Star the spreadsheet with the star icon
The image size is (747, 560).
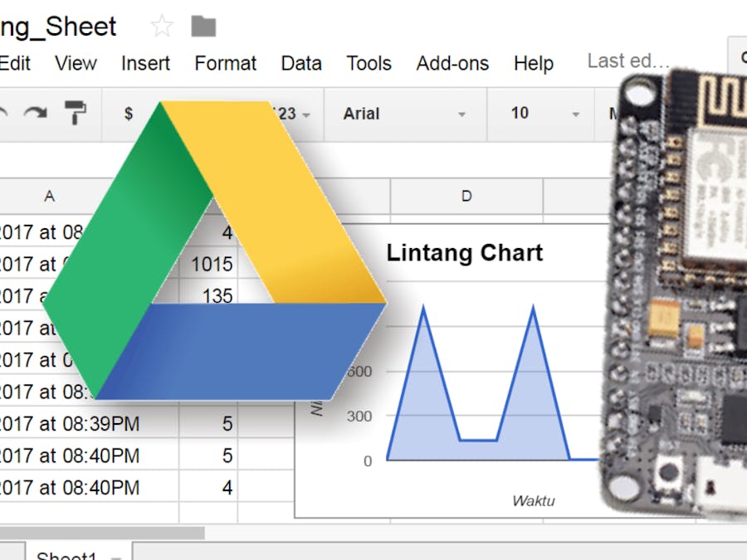161,27
